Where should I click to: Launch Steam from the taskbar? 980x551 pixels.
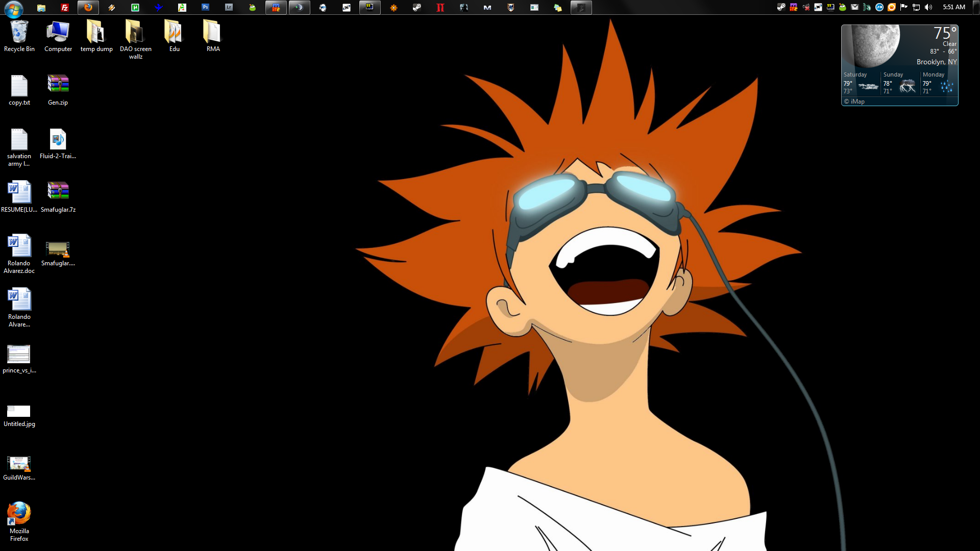click(x=417, y=8)
